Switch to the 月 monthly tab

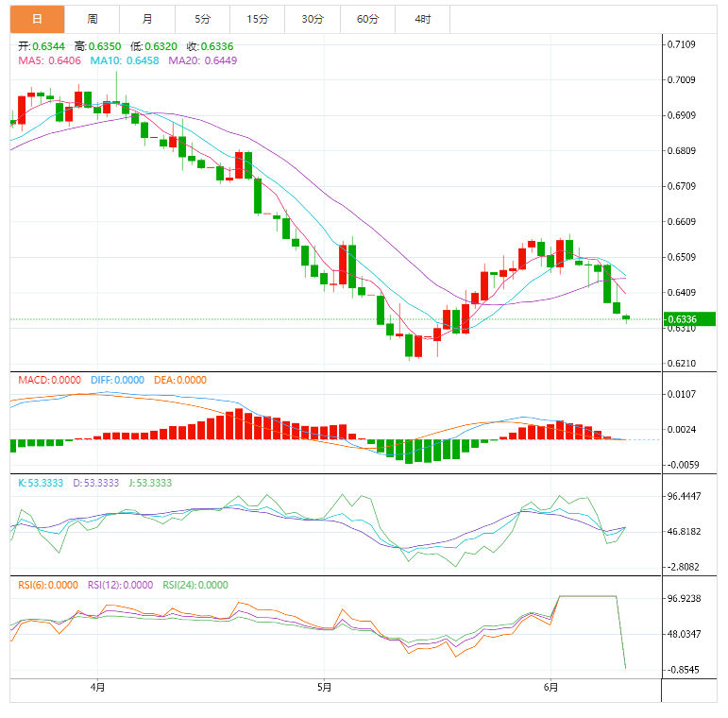pyautogui.click(x=147, y=19)
